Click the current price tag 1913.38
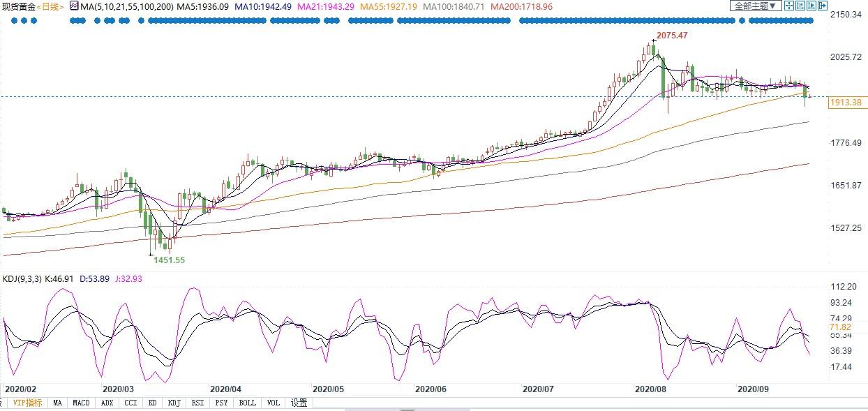868x411 pixels. [846, 103]
